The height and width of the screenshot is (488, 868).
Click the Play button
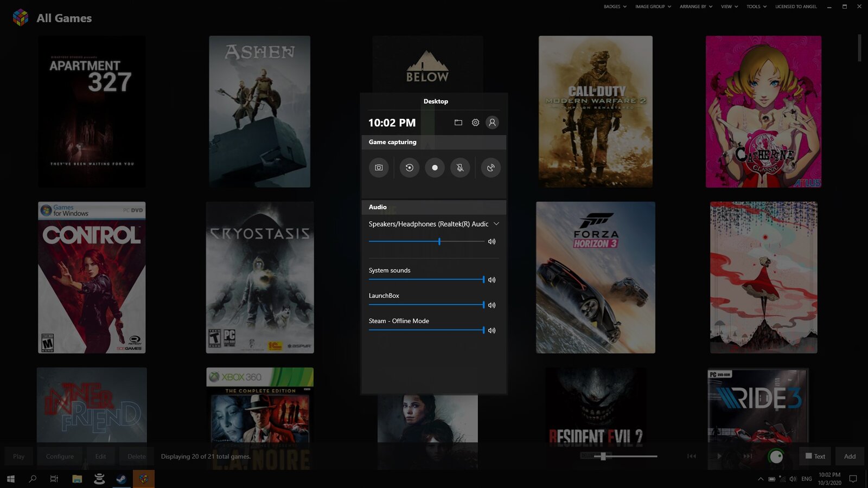point(19,457)
